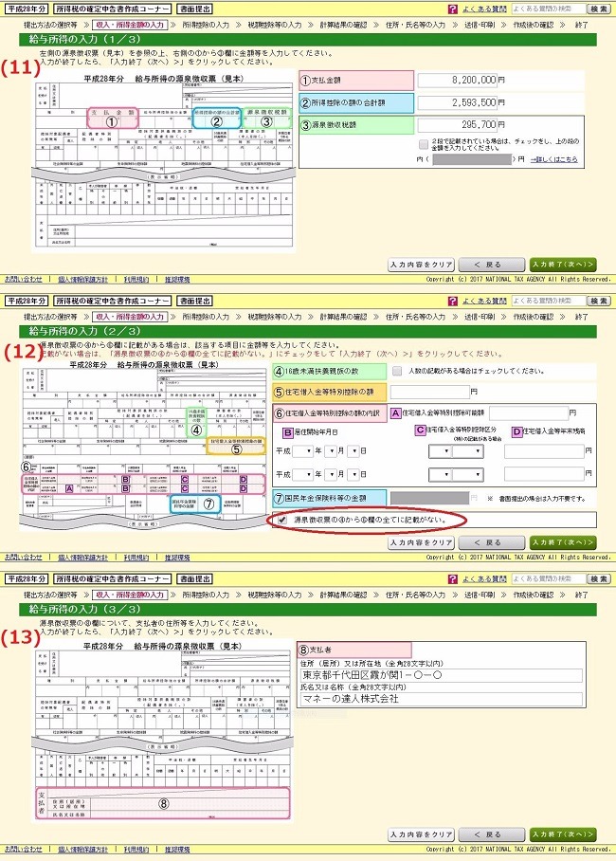This screenshot has width=616, height=861.
Task: Open よくある質問 link on page 1/3
Action: (484, 9)
